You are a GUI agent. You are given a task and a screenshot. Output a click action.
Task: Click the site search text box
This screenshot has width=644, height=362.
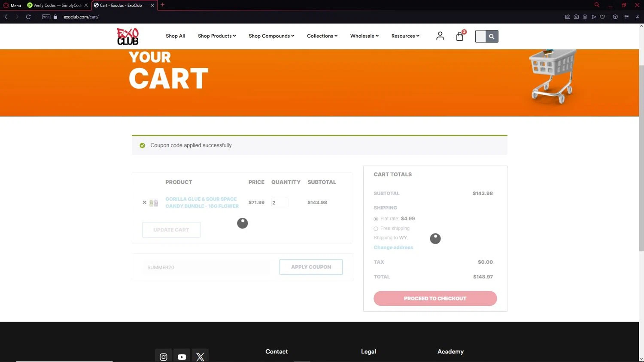pyautogui.click(x=480, y=36)
